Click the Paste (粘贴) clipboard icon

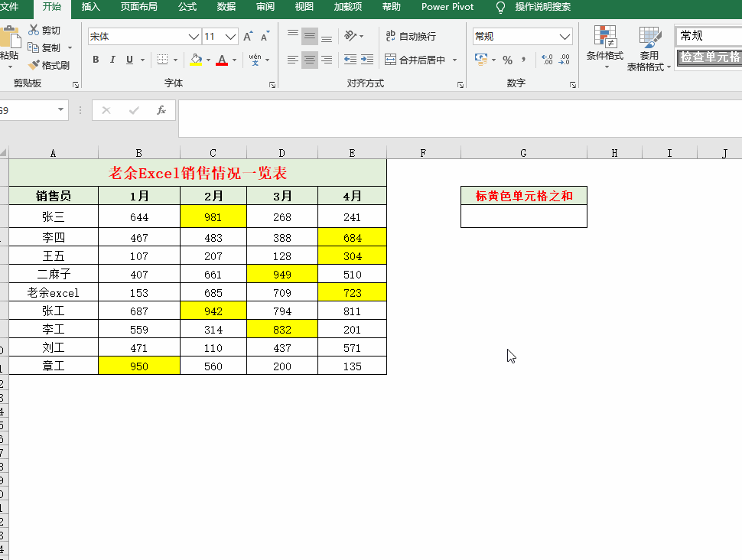coord(9,36)
